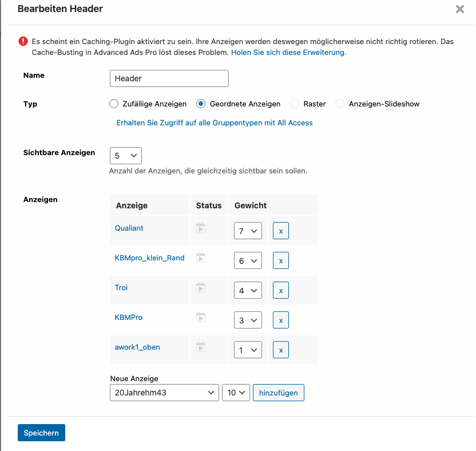476x451 pixels.
Task: Select the Raster group type
Action: (295, 104)
